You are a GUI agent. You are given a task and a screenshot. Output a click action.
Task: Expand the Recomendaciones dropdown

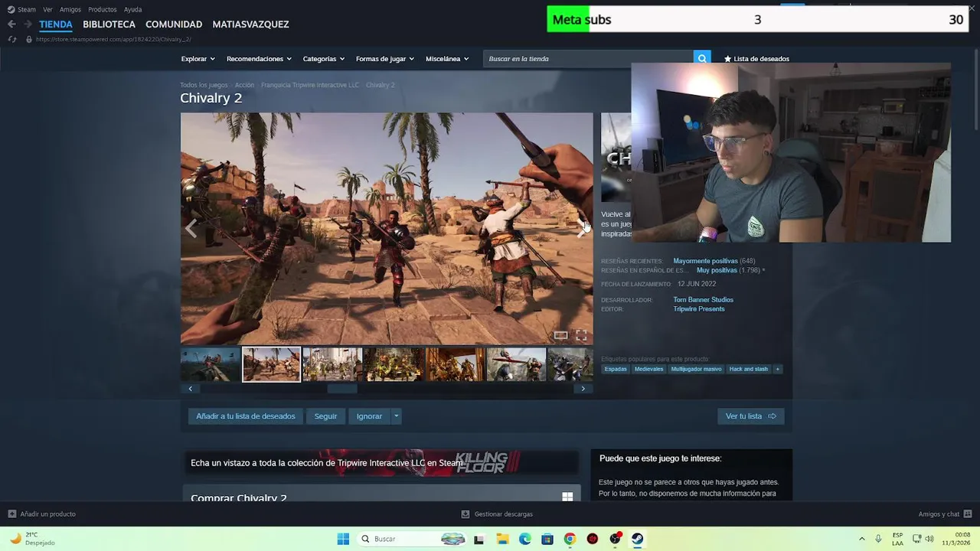point(259,59)
